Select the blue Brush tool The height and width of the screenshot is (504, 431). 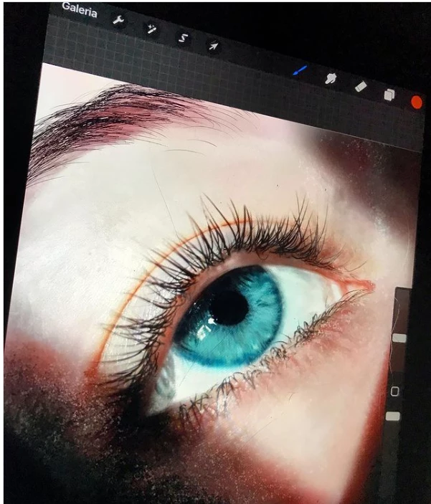300,70
